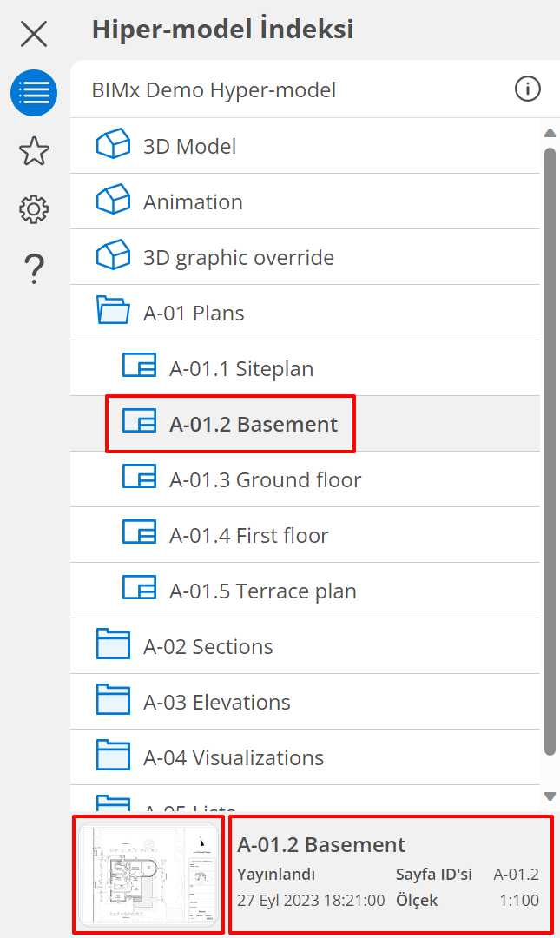Image resolution: width=560 pixels, height=938 pixels.
Task: Select the A-01.3 Ground floor layout
Action: click(265, 479)
